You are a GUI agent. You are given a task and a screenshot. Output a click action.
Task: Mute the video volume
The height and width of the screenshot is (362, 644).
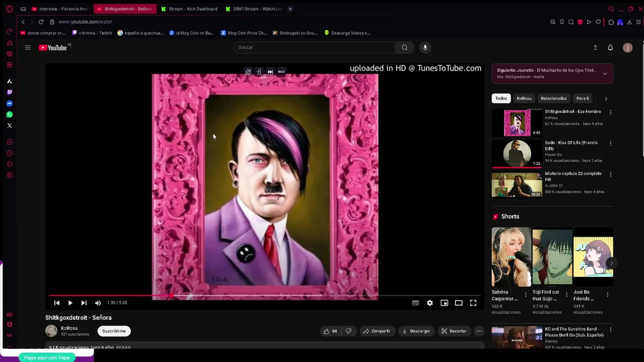coord(98,303)
